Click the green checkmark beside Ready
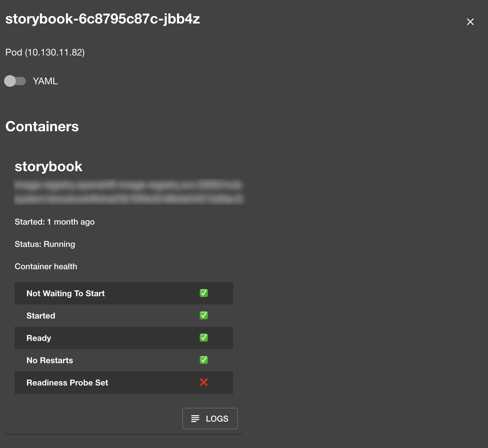This screenshot has width=488, height=448. [203, 338]
